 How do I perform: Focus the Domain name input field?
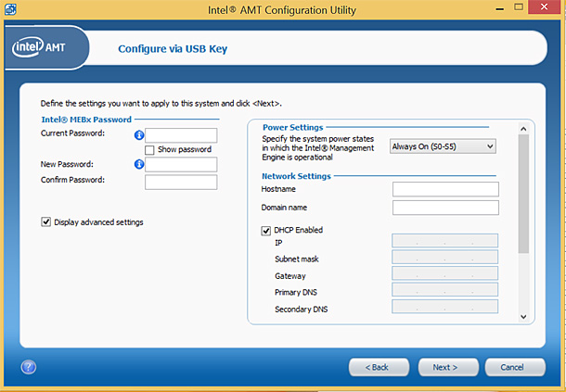click(445, 208)
